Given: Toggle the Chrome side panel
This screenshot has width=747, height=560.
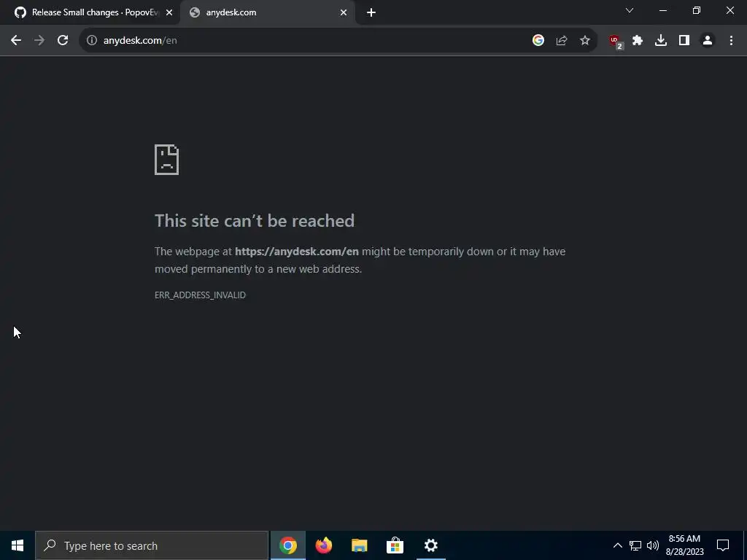Looking at the screenshot, I should click(x=684, y=41).
